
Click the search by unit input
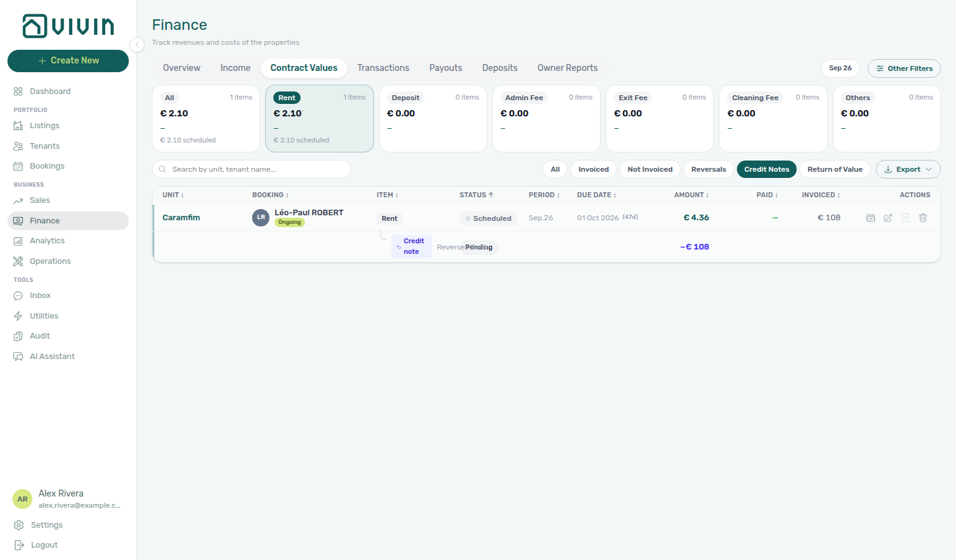251,169
